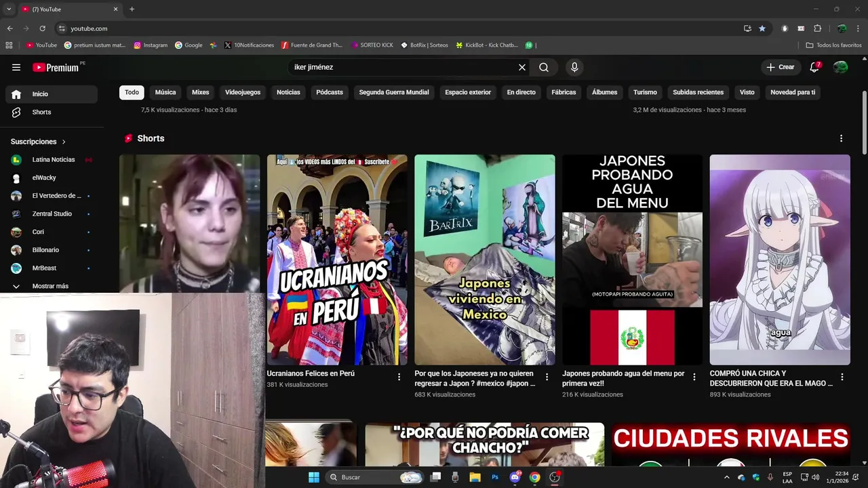Clear the search text with the X
This screenshot has width=868, height=488.
522,67
